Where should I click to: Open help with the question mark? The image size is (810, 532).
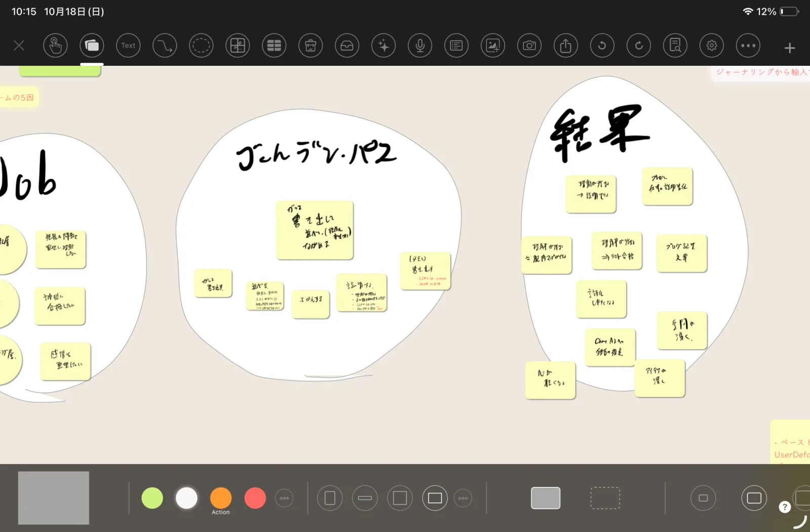(785, 507)
